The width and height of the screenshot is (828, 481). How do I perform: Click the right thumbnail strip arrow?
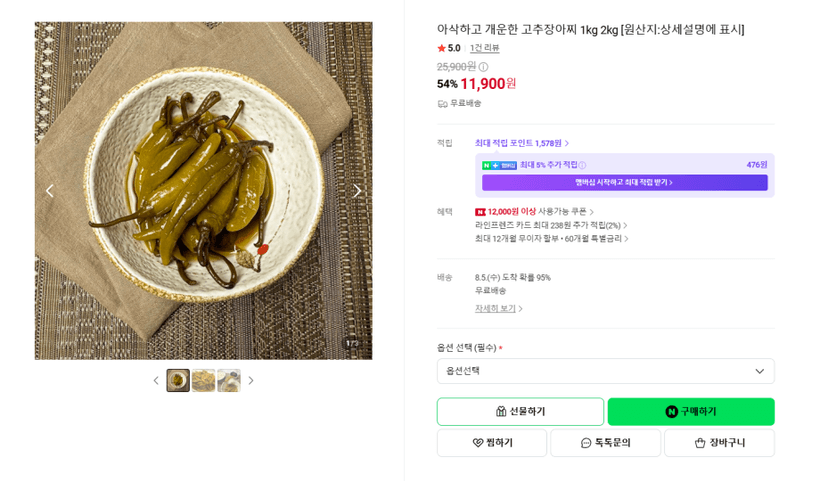click(251, 380)
